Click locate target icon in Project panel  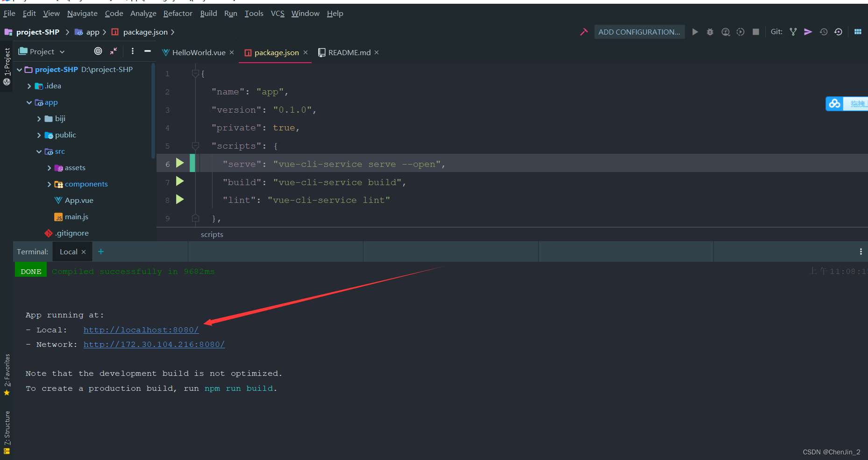98,51
